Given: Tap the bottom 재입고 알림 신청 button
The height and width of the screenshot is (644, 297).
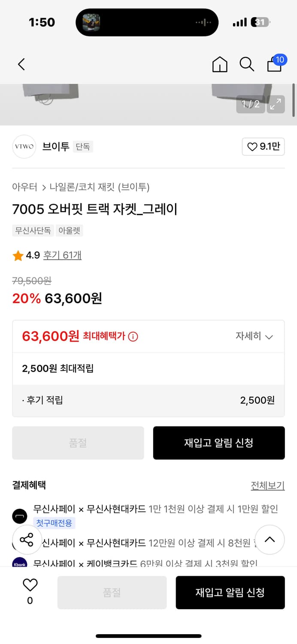Looking at the screenshot, I should click(230, 592).
